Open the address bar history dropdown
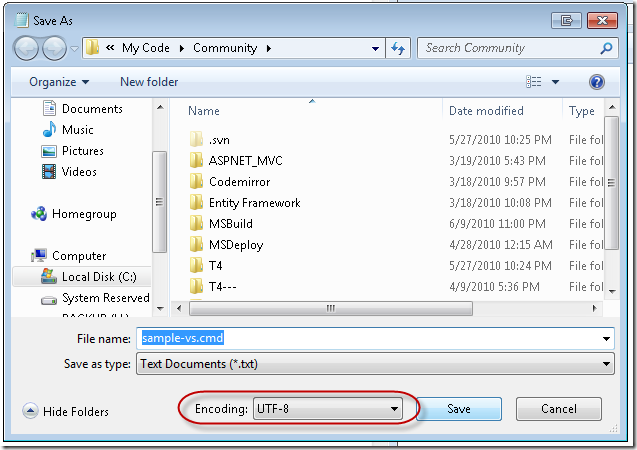The image size is (637, 450). coord(375,49)
